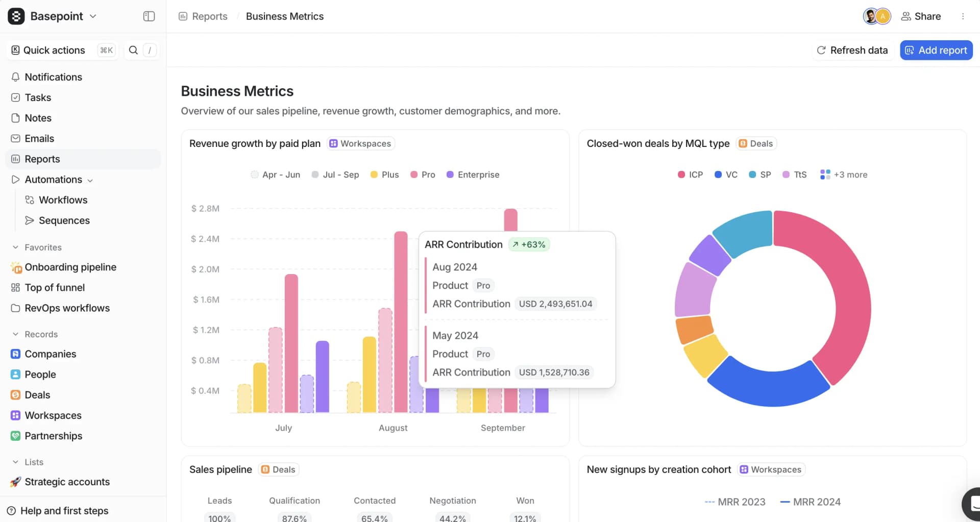
Task: Open the top-right overflow menu
Action: coord(964,16)
